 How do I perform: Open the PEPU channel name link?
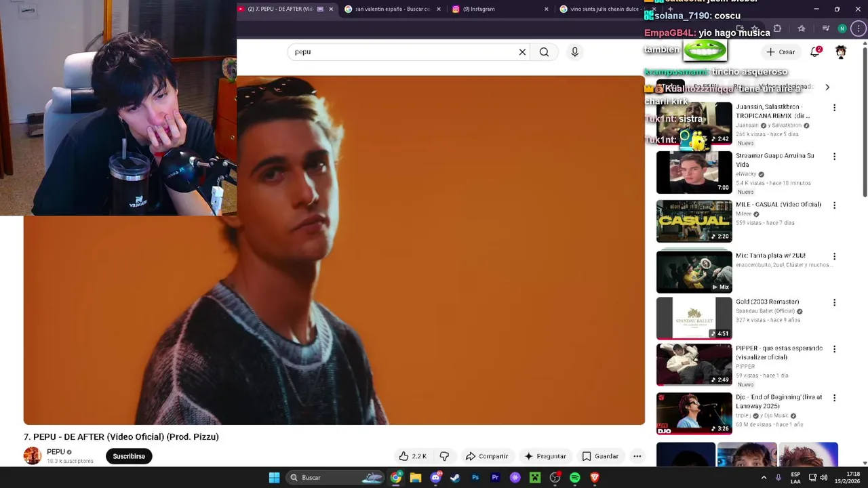[x=56, y=452]
